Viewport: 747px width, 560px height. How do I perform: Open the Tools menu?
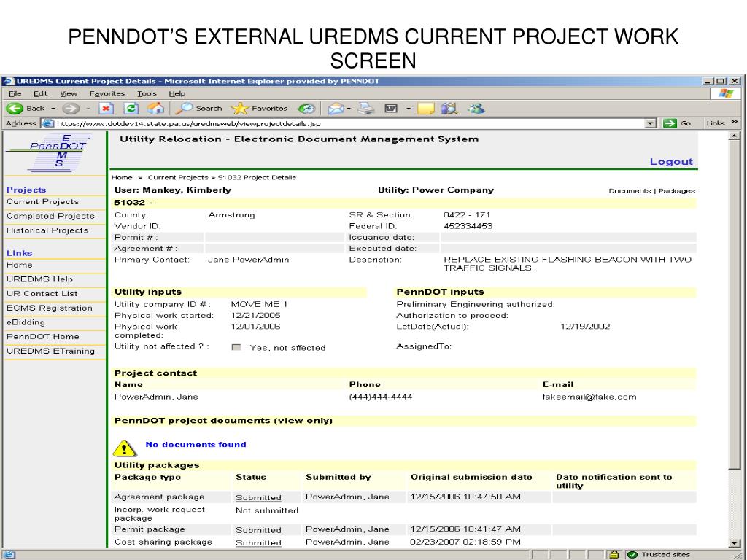[147, 93]
